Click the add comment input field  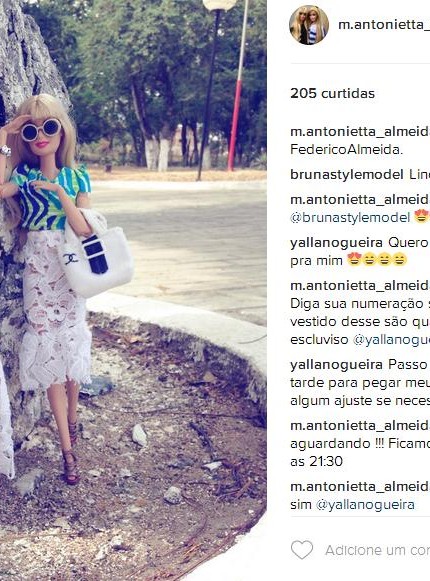pyautogui.click(x=377, y=550)
